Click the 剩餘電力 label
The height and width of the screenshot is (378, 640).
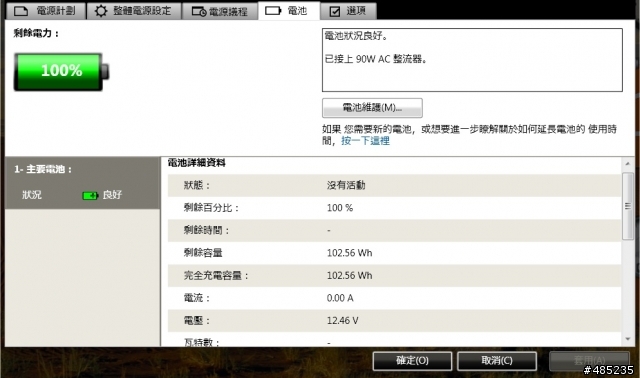[x=36, y=33]
